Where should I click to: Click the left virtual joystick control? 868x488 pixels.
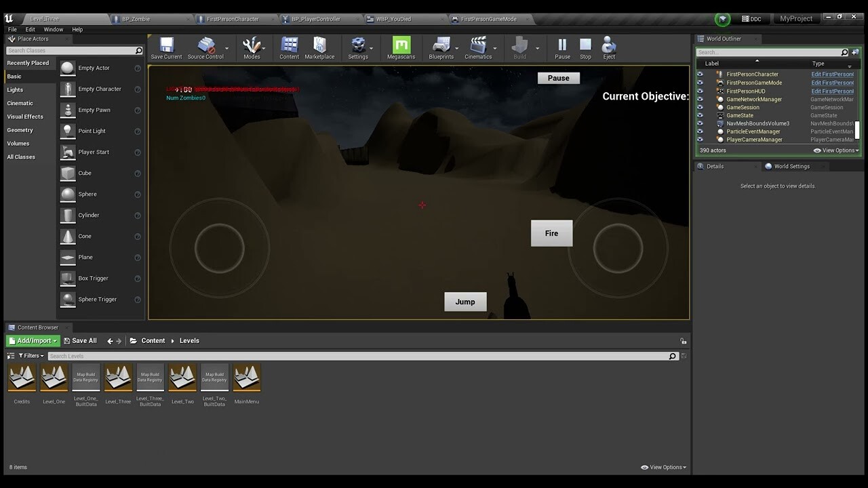coord(219,249)
